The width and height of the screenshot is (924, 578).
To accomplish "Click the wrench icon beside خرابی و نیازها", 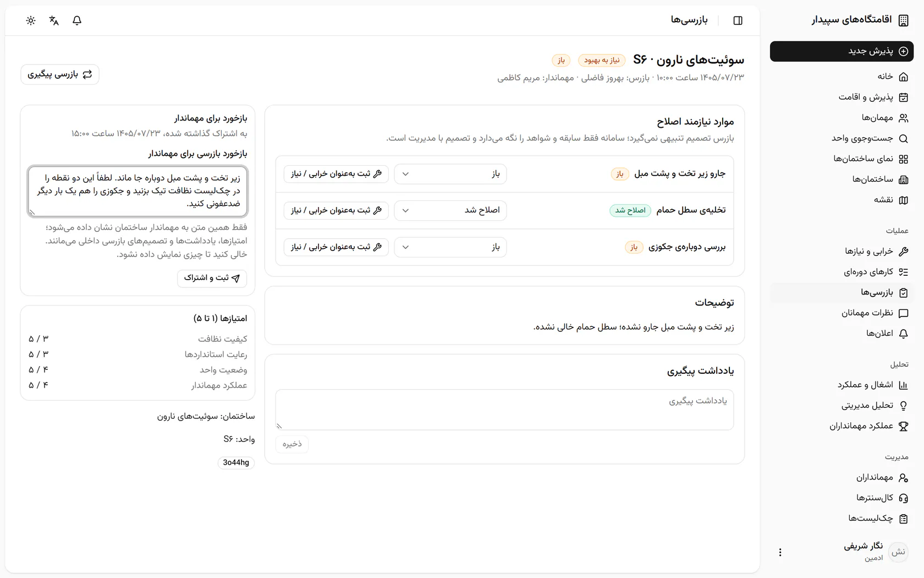I will click(903, 252).
